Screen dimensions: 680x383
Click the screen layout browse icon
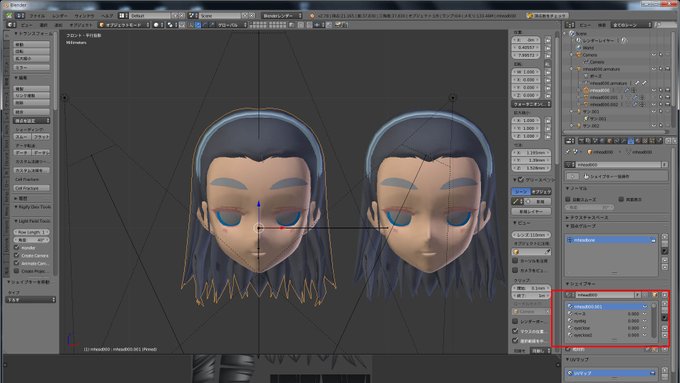[x=122, y=16]
